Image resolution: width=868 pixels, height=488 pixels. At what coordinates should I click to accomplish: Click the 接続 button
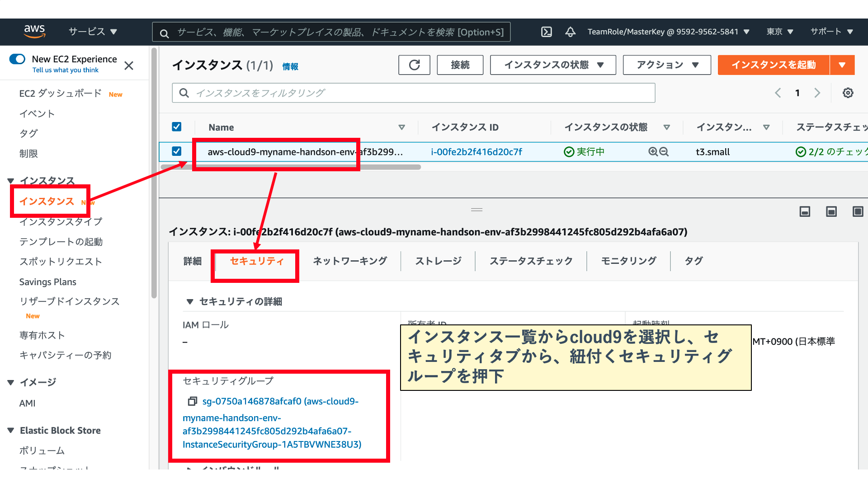(460, 65)
